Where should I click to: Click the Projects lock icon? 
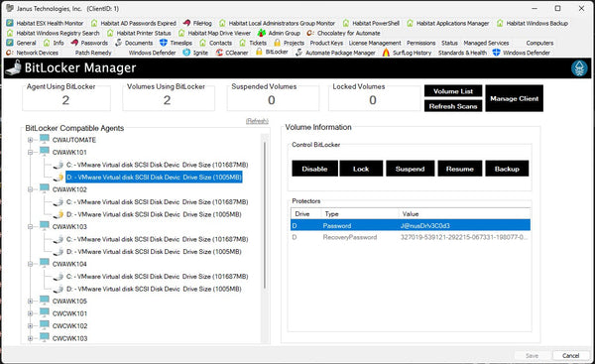278,43
